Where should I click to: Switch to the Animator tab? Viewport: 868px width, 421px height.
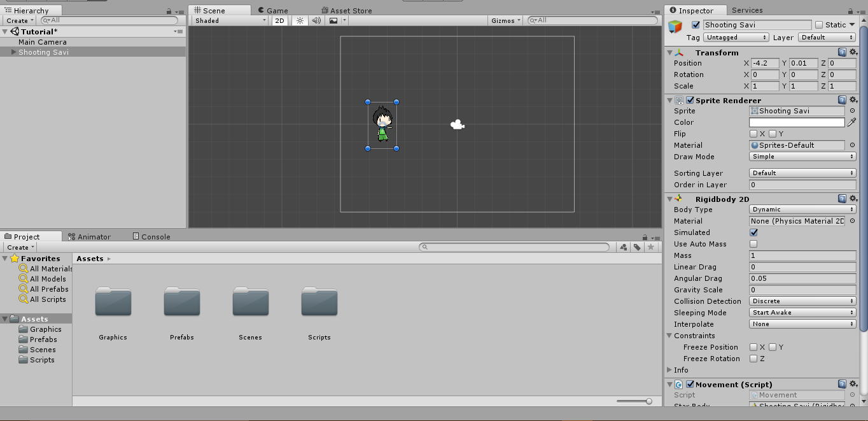89,237
